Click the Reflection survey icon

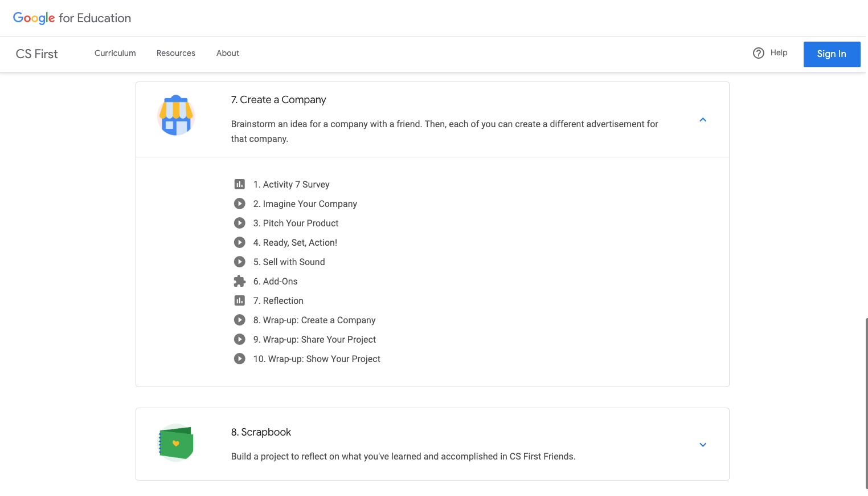click(x=239, y=300)
